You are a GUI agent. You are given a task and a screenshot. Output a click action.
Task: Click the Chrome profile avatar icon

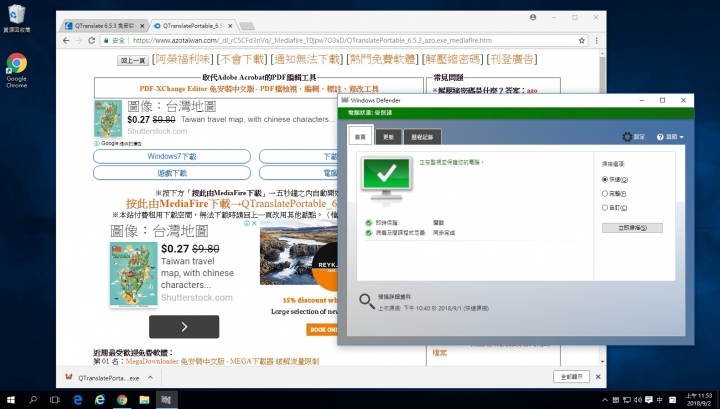(x=533, y=17)
